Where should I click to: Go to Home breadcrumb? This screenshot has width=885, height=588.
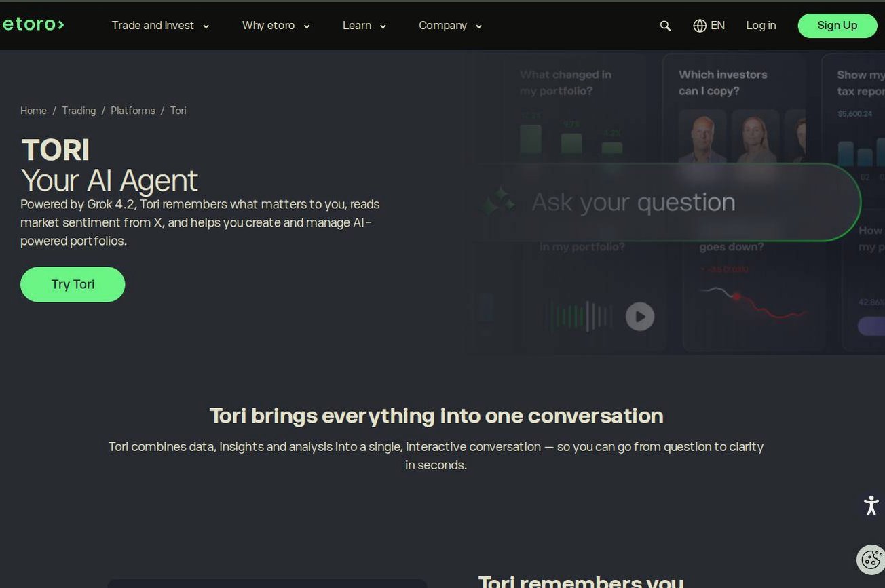(33, 111)
